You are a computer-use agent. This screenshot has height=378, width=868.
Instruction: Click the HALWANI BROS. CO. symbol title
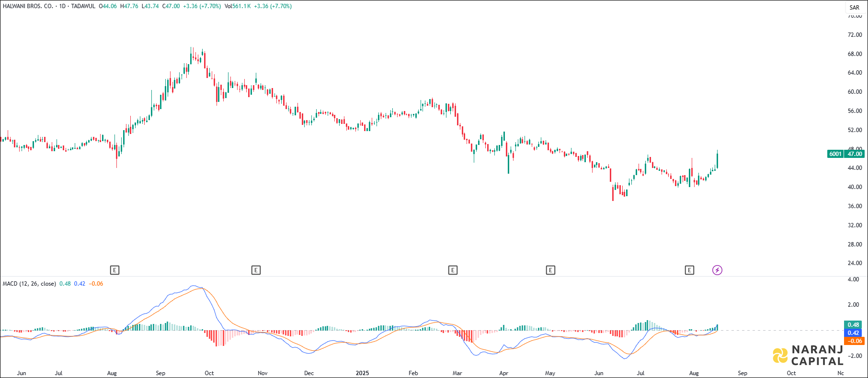tap(28, 6)
